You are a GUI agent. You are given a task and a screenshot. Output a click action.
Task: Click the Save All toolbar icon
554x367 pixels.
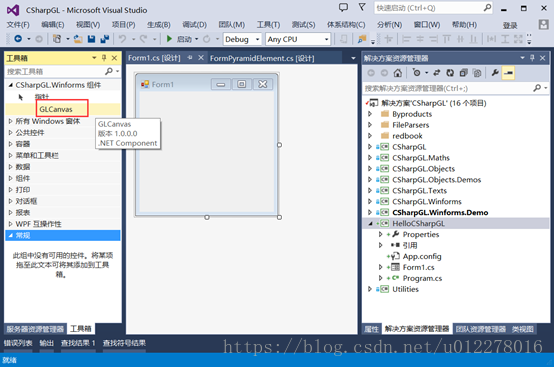[x=105, y=39]
